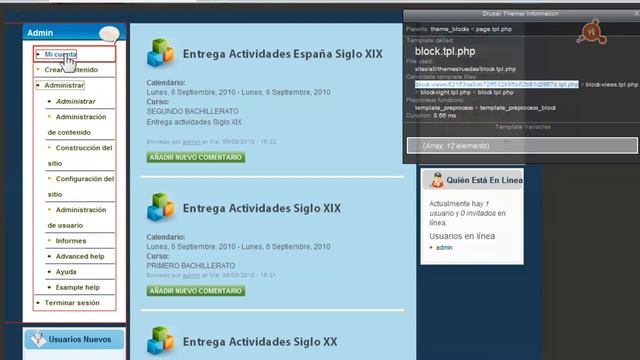Image resolution: width=640 pixels, height=360 pixels.
Task: Click cube icon beside Entrega Actividades España Siglo XIX
Action: click(160, 53)
